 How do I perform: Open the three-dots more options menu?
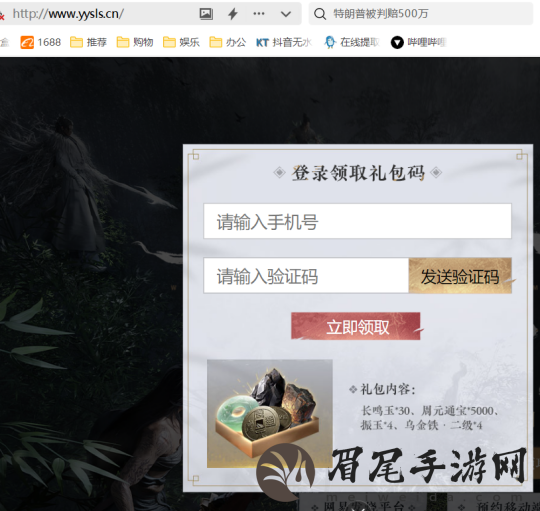click(x=259, y=14)
